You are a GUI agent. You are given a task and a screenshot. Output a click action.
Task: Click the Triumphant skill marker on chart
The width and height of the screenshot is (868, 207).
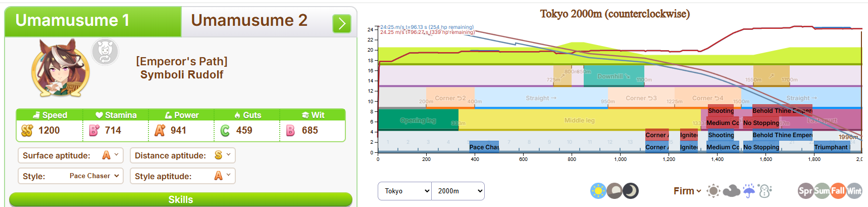pyautogui.click(x=832, y=147)
